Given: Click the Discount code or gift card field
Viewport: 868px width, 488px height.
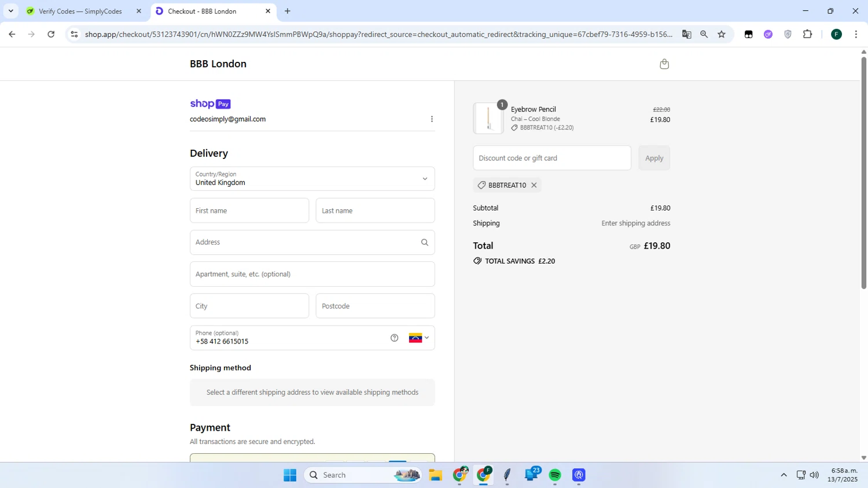Looking at the screenshot, I should point(552,158).
